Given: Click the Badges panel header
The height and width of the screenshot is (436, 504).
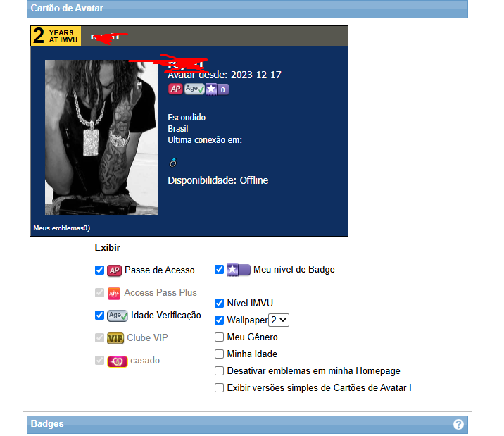Looking at the screenshot, I should (247, 425).
